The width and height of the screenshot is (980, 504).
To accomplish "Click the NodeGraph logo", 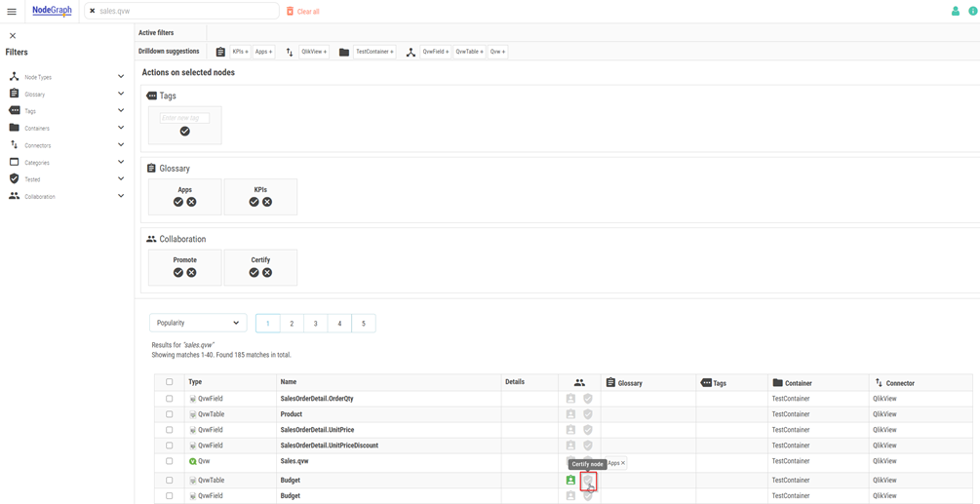I will coord(52,11).
